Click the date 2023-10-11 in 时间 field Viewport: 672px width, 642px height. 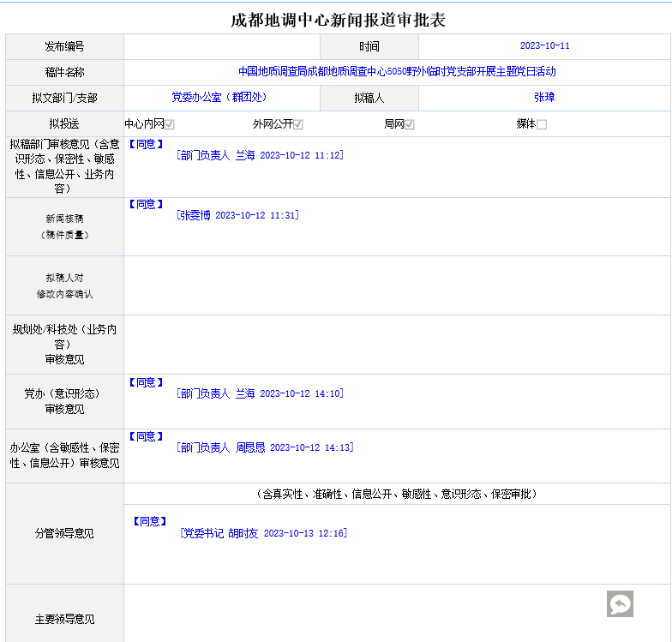click(544, 46)
